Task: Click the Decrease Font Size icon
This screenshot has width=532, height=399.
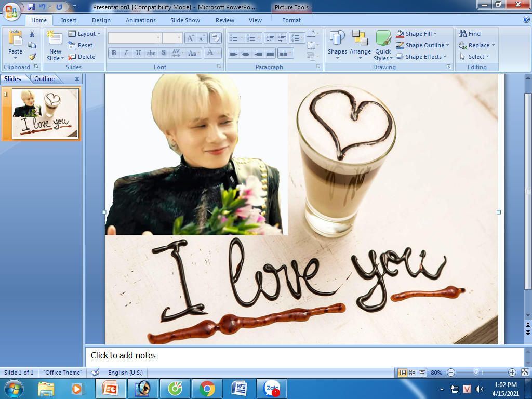Action: pyautogui.click(x=201, y=38)
